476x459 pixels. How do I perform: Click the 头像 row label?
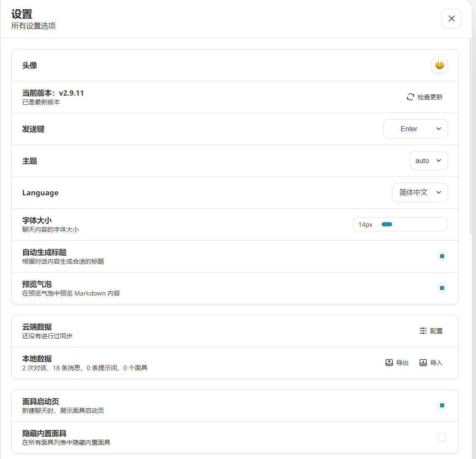click(x=29, y=65)
